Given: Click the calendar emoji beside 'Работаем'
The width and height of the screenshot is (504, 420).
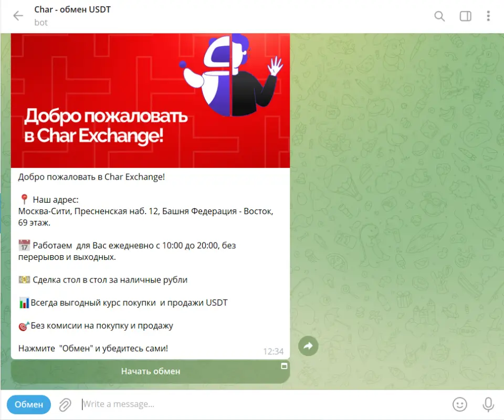Looking at the screenshot, I should [x=24, y=245].
